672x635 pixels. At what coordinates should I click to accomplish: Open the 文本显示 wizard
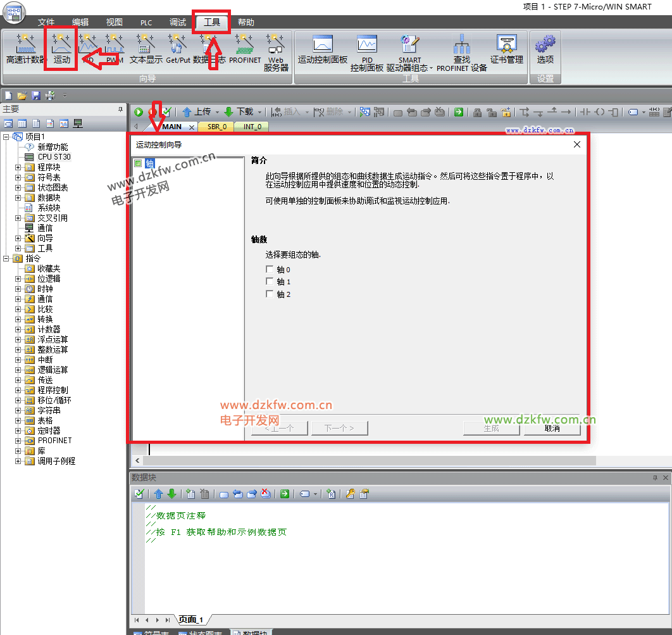[146, 49]
